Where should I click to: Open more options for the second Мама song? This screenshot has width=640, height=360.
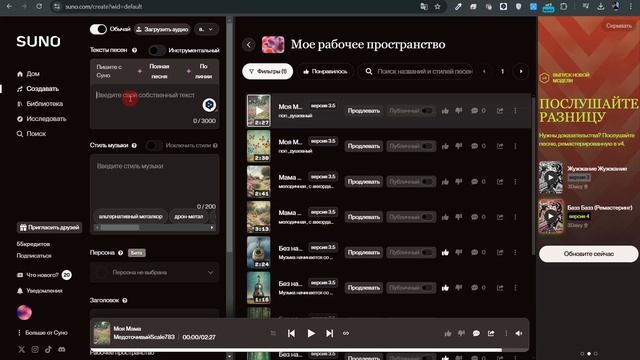(x=515, y=217)
